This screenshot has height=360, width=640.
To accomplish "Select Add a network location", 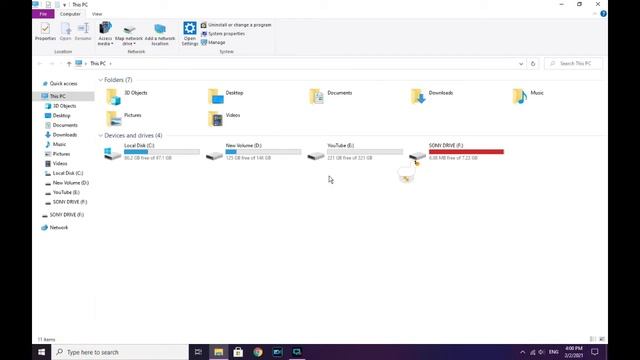I will pos(160,34).
